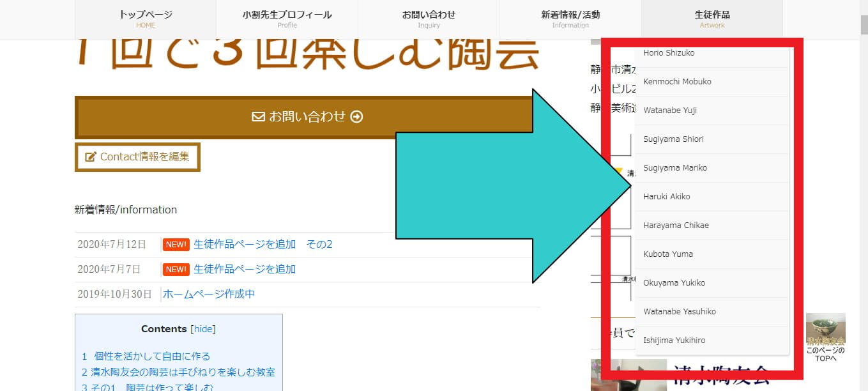Click the brown お問い合わせ button
This screenshot has width=868, height=391.
click(307, 117)
